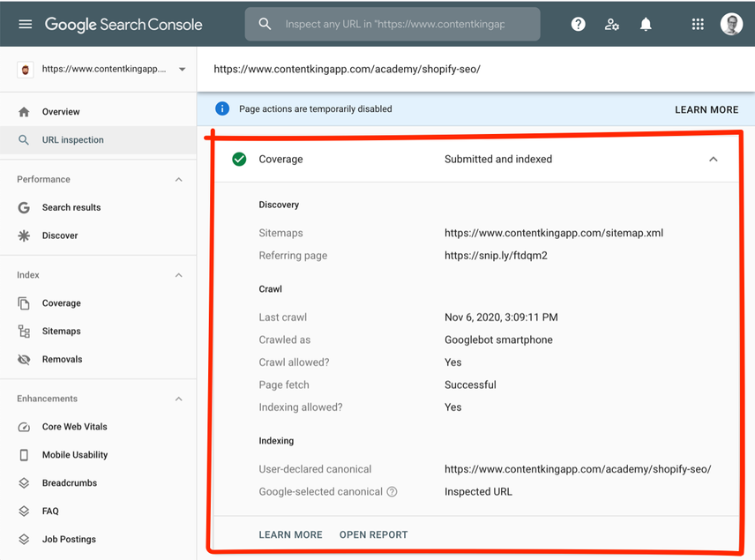Open users and permissions settings icon
Screen dimensions: 755x560
click(611, 24)
